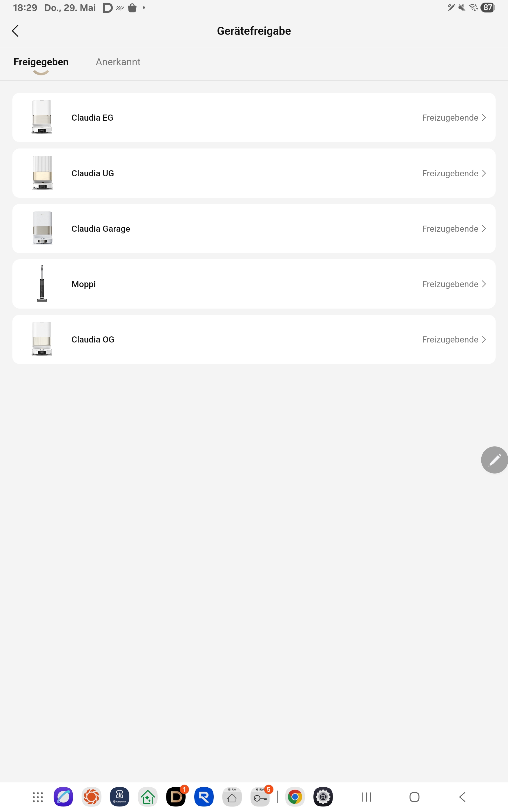Expand Freizugebende for Moppi
Screen dimensions: 508x812
(x=453, y=284)
